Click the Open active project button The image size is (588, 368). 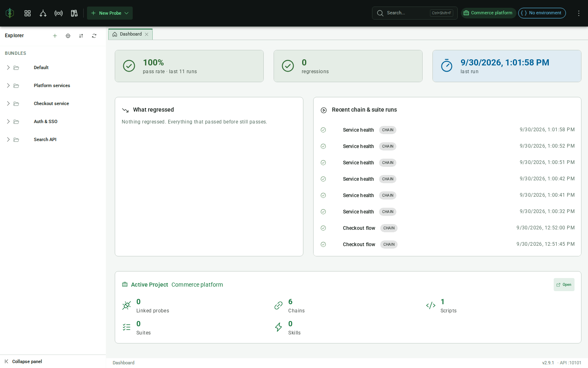(x=564, y=285)
